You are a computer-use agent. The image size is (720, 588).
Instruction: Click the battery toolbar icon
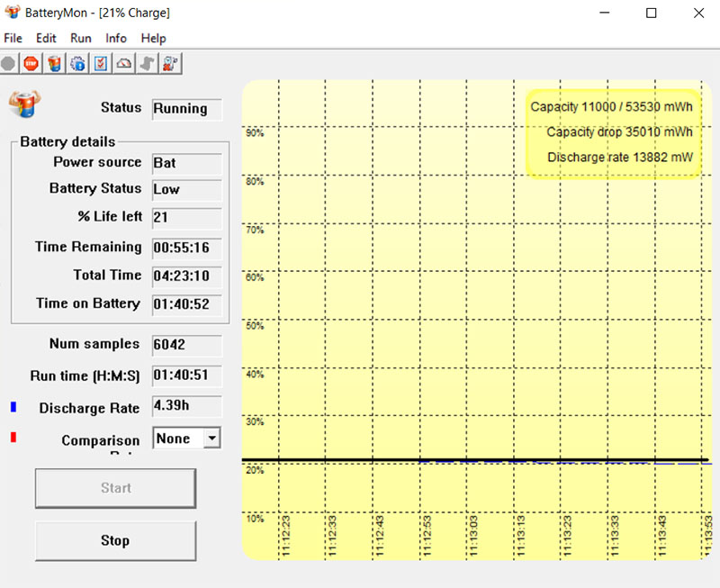55,63
